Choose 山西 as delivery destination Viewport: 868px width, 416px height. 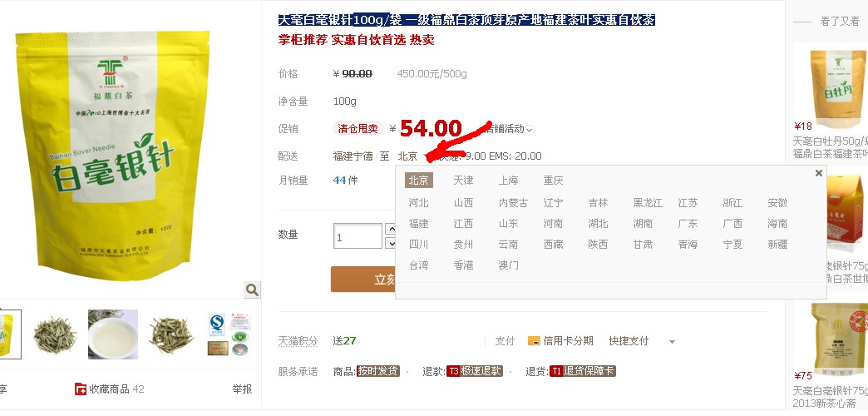[x=463, y=203]
